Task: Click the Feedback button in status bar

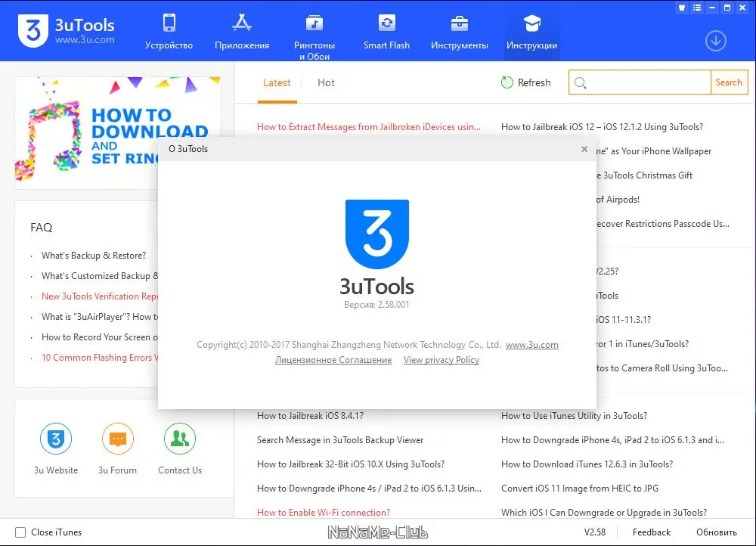Action: pos(652,532)
